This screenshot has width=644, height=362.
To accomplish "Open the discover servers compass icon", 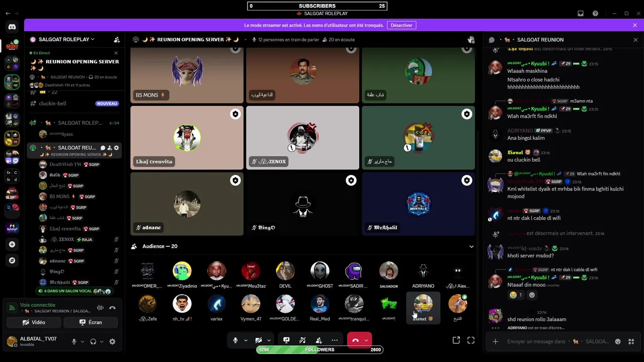I will coord(12,260).
